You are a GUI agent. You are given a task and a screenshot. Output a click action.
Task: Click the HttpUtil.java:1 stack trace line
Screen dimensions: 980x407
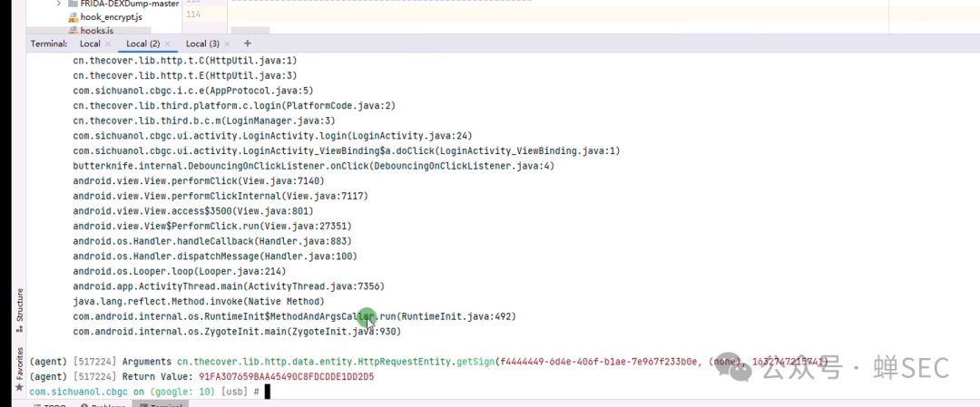tap(184, 61)
